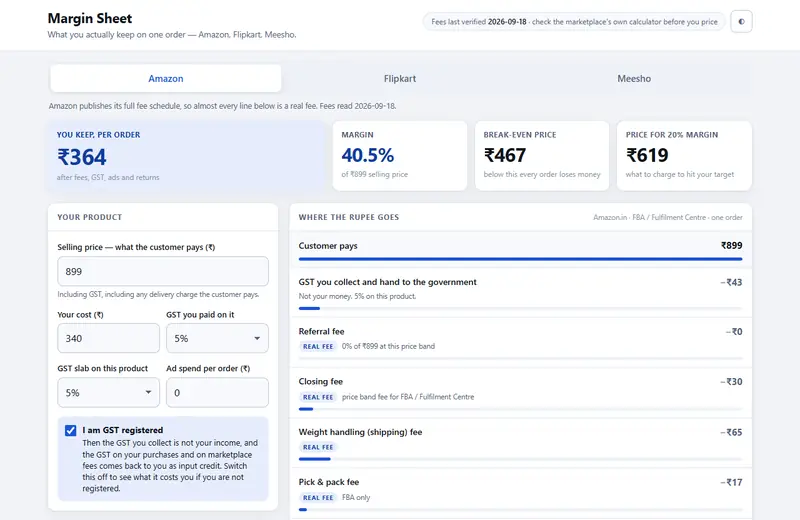Viewport: 800px width, 520px height.
Task: Click the REAL FEE badge under Closing fee
Action: point(318,397)
